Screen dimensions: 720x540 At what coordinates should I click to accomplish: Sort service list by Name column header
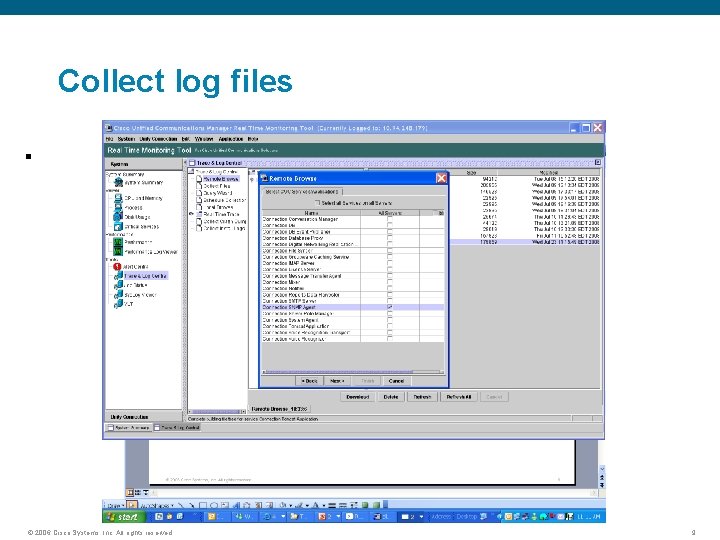click(x=311, y=213)
